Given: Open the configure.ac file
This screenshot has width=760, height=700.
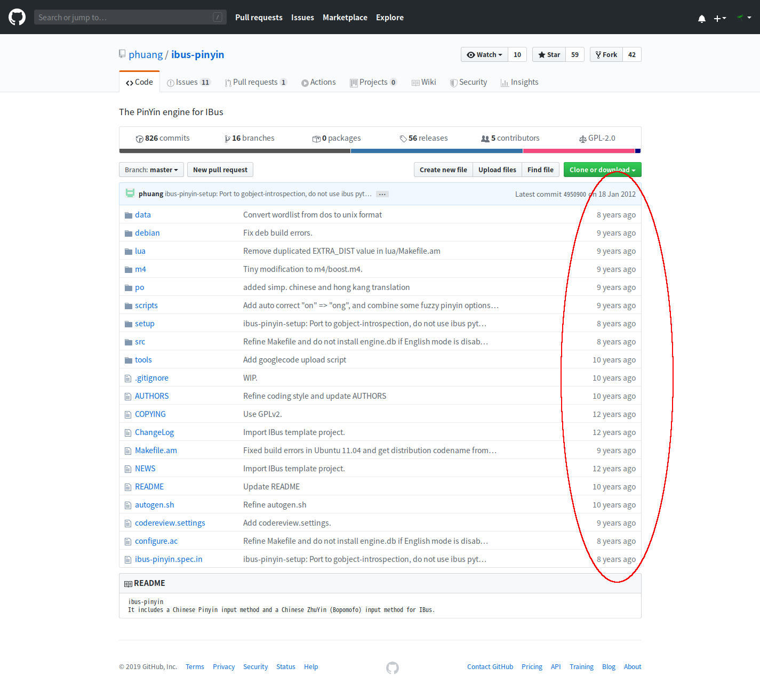Looking at the screenshot, I should tap(156, 541).
